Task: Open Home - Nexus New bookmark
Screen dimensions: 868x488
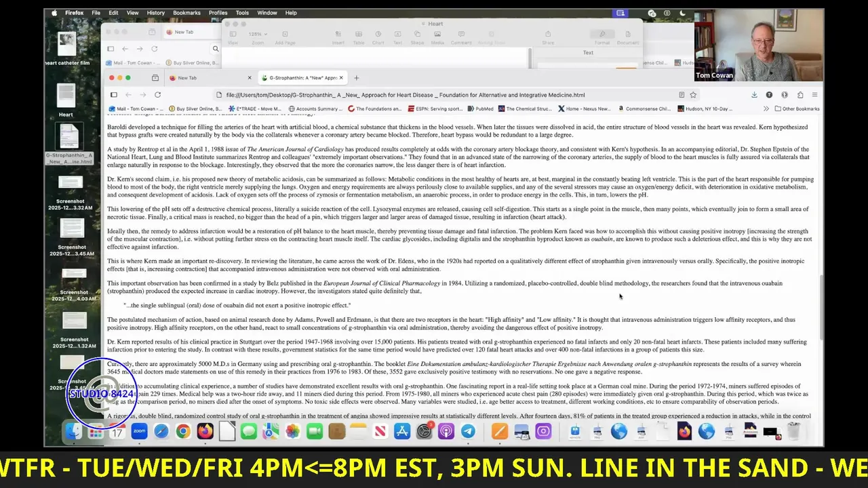Action: (x=583, y=108)
